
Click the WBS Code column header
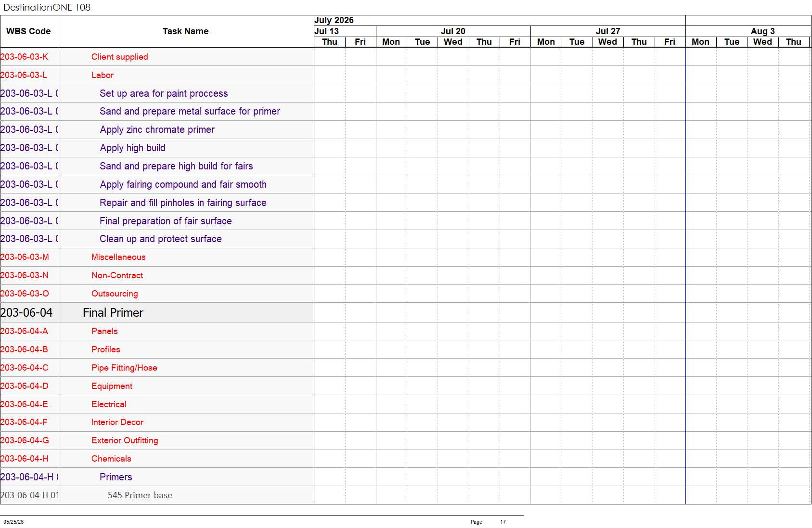[x=28, y=31]
